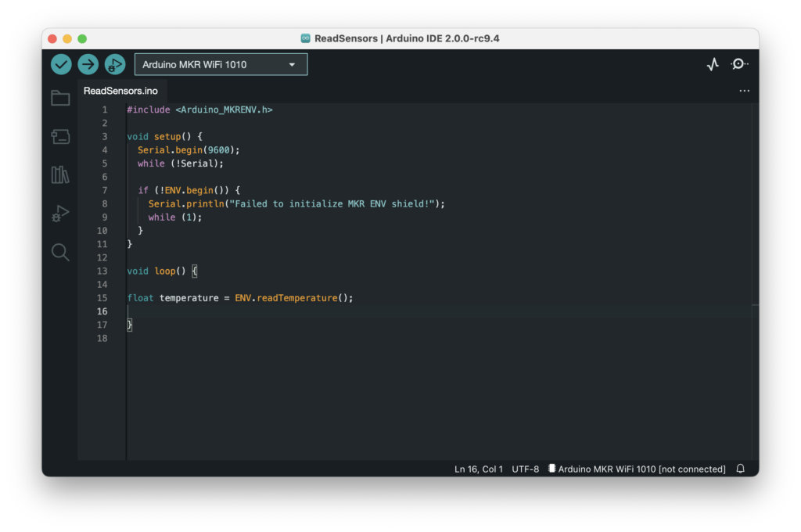Viewport: 801px width, 532px height.
Task: Open the board selector dropdown
Action: [221, 64]
